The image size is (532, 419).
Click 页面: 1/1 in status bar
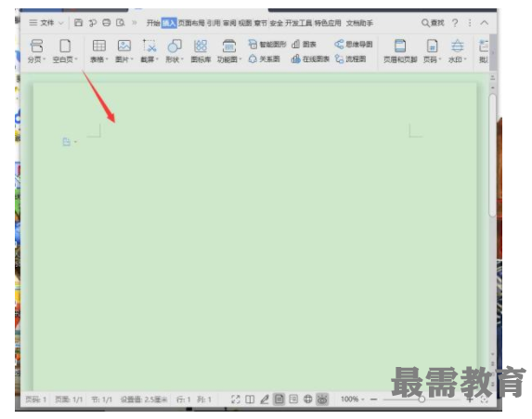pos(69,399)
